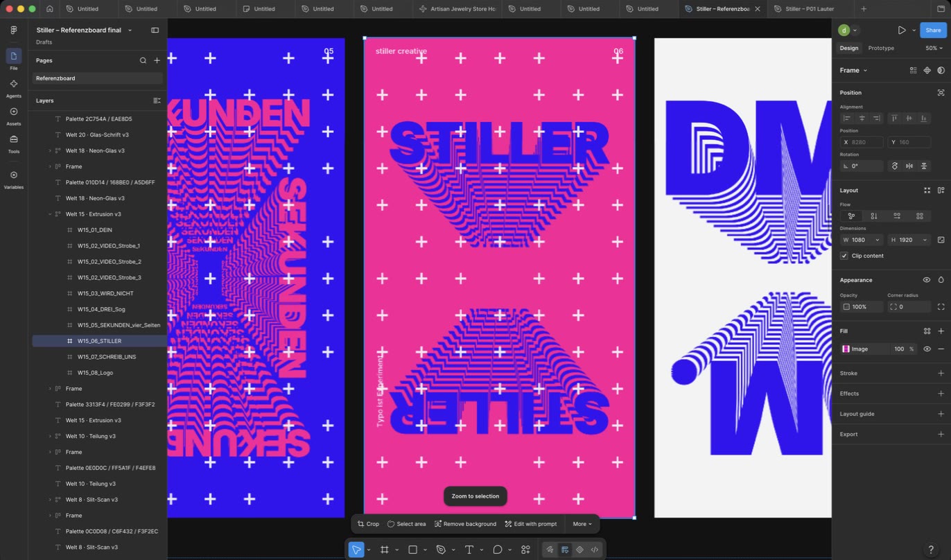Collapse the Welt 15 · Extrusion v3 group
Viewport: 951px width, 560px height.
coord(50,214)
